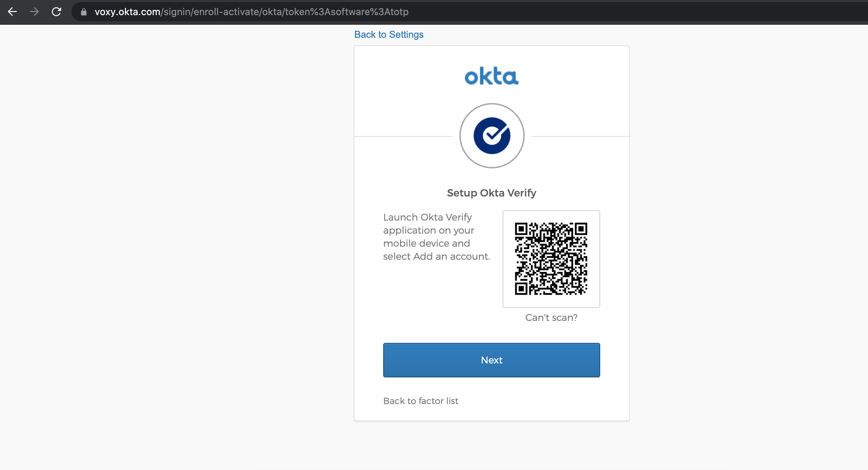Click the Setup Okta Verify heading

[x=491, y=193]
